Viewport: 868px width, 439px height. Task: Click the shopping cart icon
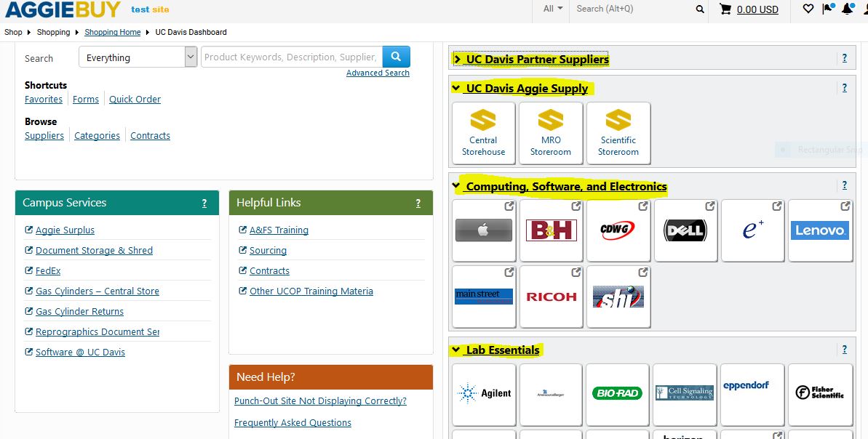[x=725, y=9]
